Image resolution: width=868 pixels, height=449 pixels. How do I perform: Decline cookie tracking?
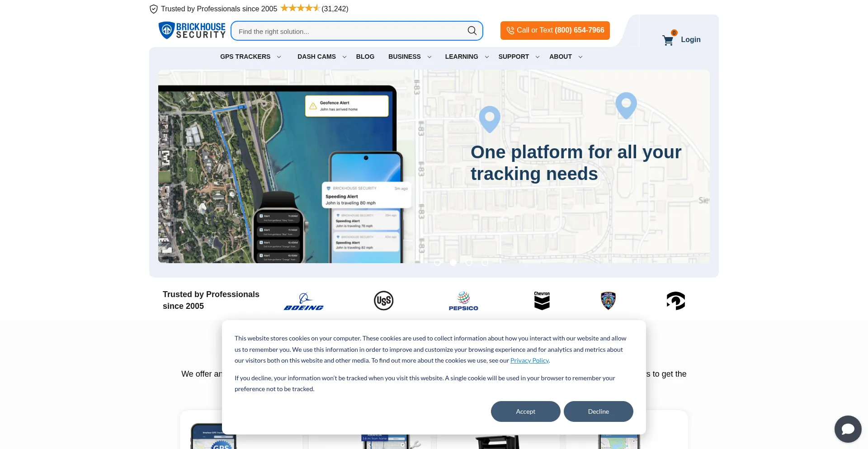(599, 411)
